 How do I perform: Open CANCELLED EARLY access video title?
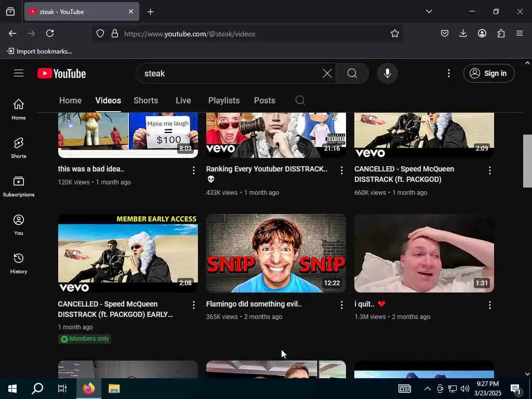coord(115,309)
